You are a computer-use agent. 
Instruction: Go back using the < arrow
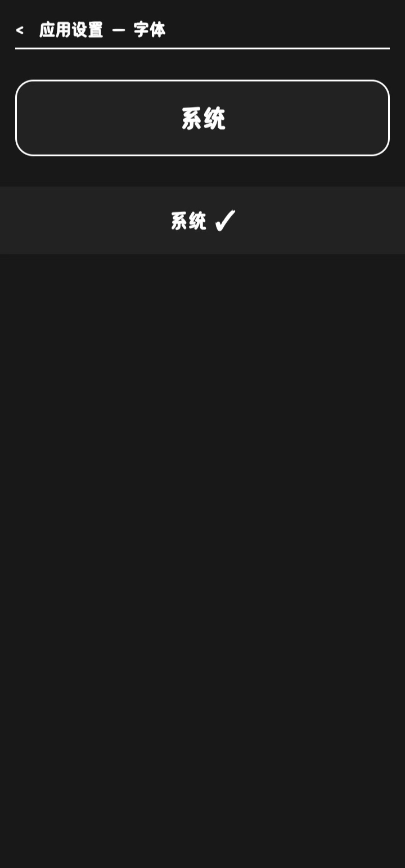pyautogui.click(x=20, y=30)
